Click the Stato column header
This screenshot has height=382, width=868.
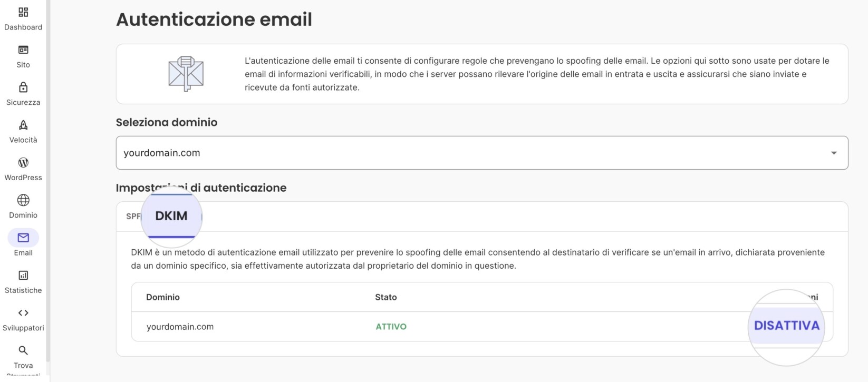[386, 297]
